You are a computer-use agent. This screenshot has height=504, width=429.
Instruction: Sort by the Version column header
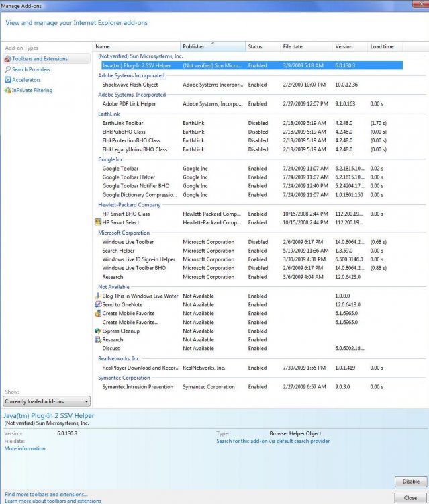pyautogui.click(x=350, y=46)
